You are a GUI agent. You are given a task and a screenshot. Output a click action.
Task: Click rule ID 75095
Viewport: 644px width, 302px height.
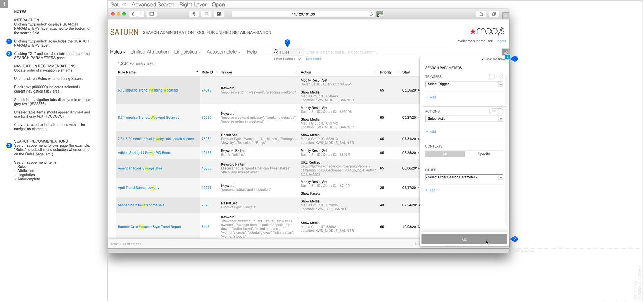(x=206, y=118)
